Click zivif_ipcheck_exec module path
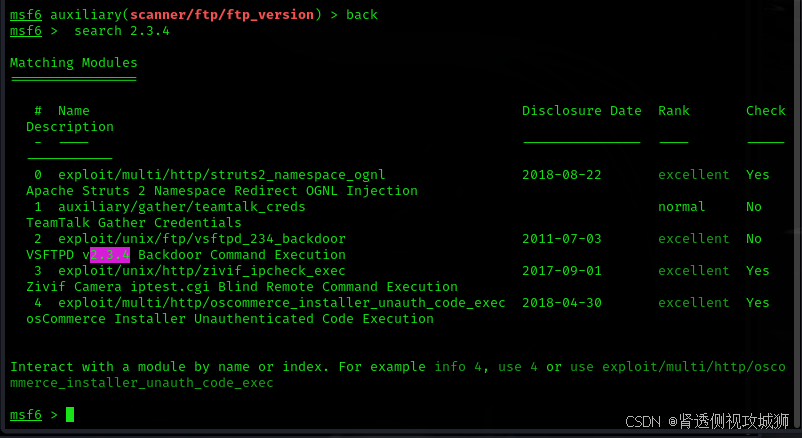Image resolution: width=802 pixels, height=438 pixels. (202, 271)
